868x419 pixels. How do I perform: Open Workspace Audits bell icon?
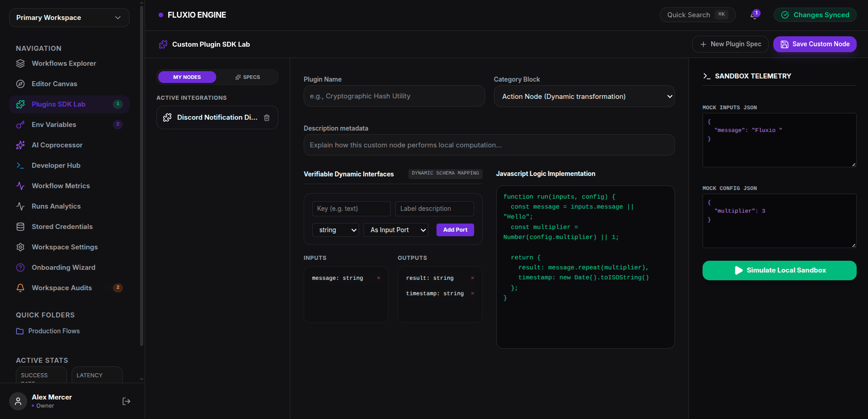(x=20, y=288)
